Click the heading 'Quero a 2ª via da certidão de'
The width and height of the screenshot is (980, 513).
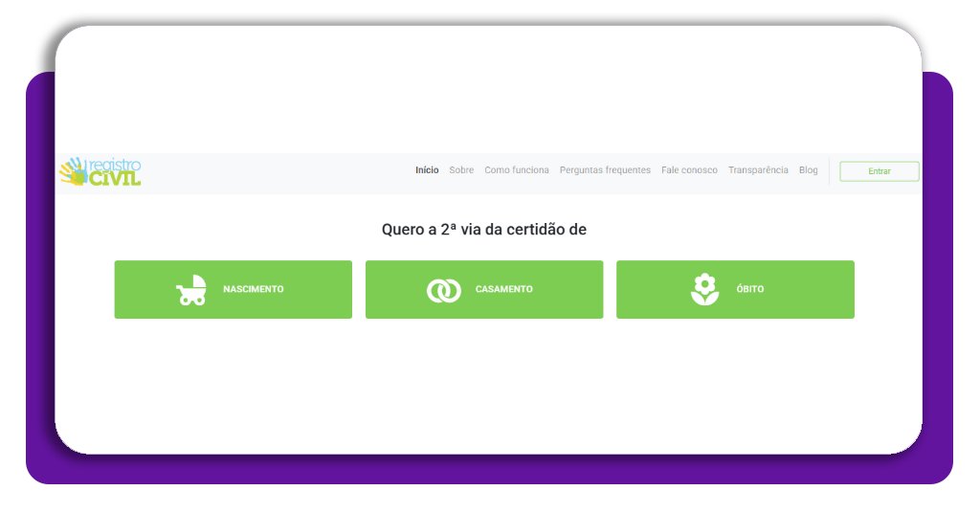click(483, 230)
